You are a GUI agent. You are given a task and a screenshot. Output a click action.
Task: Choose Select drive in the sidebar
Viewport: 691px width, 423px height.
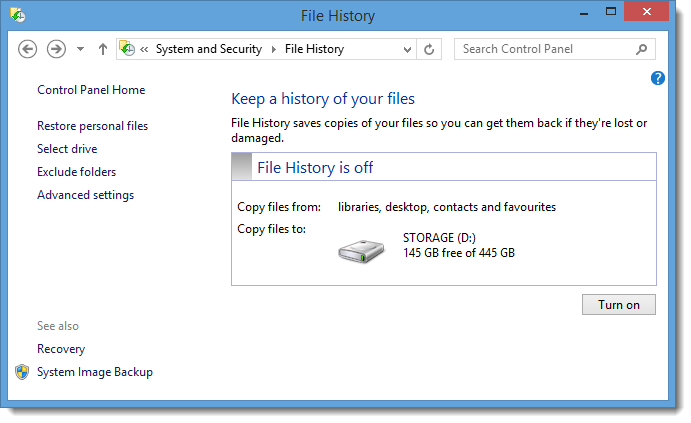click(x=67, y=149)
